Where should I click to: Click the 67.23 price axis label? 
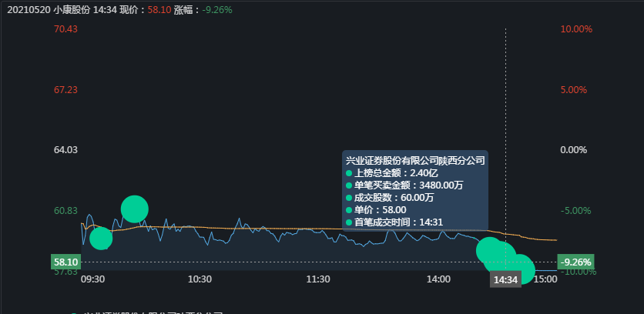tap(65, 89)
